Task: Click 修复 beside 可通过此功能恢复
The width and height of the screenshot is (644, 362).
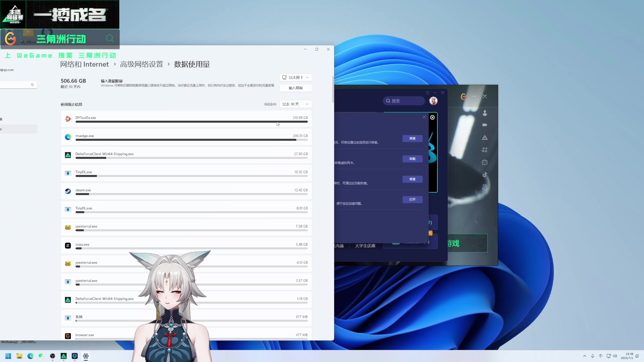Action: pos(412,179)
